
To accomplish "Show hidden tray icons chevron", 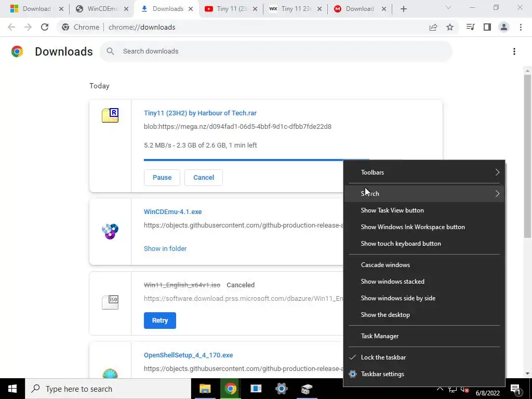I will [x=440, y=389].
